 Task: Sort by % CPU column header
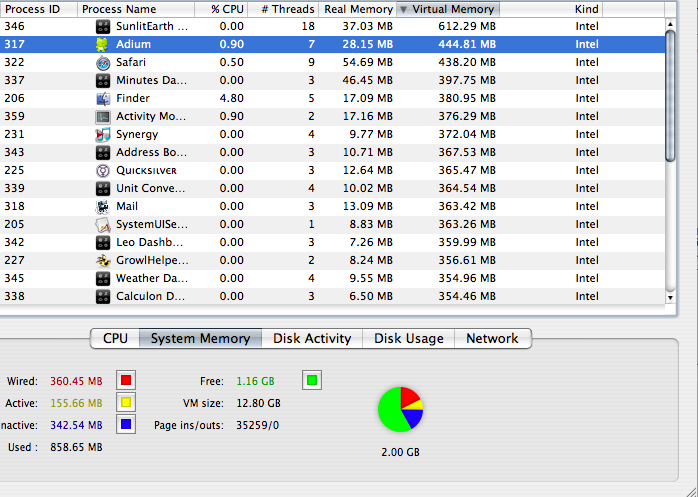click(221, 9)
